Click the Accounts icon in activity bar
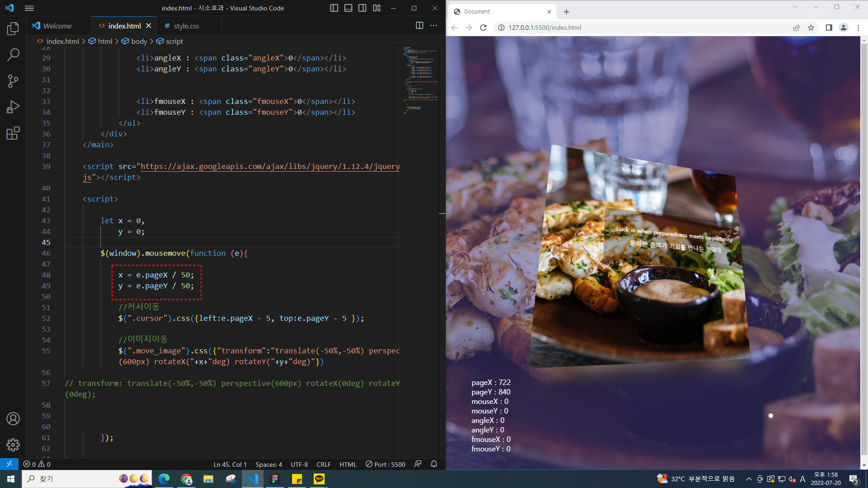Viewport: 868px width, 488px height. (x=13, y=419)
